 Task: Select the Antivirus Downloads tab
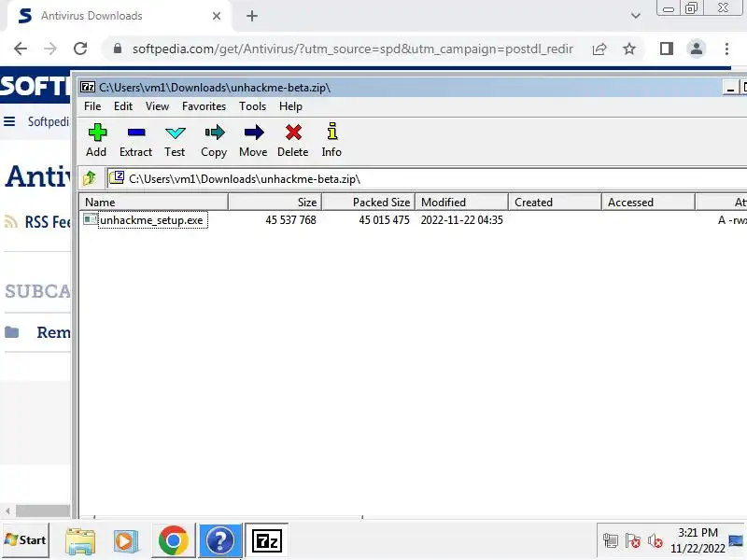tap(120, 16)
